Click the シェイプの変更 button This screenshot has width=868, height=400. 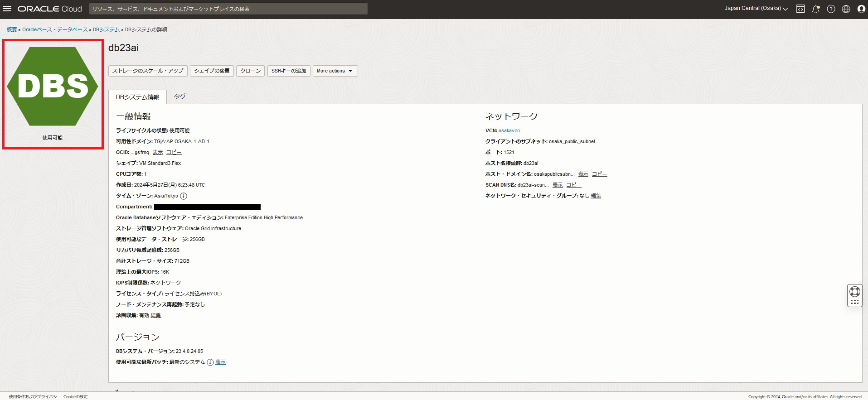pos(212,71)
